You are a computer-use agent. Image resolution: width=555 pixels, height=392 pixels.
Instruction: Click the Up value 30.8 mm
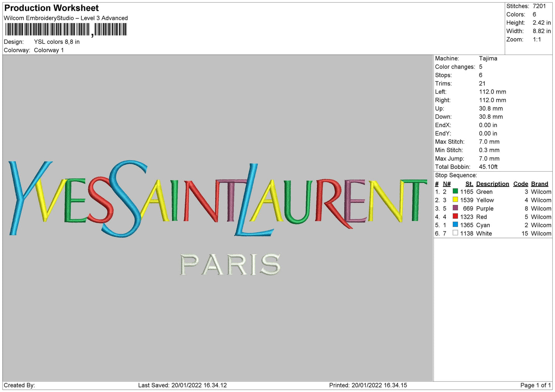click(x=491, y=109)
